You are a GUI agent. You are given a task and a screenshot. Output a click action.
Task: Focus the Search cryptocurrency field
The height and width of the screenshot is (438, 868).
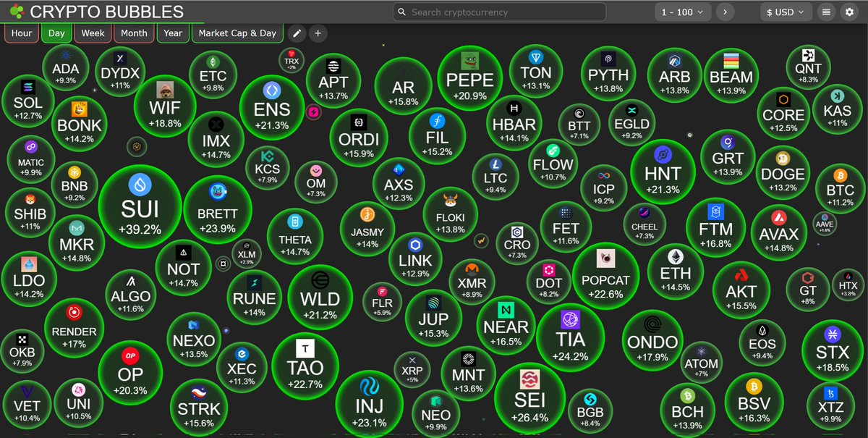point(499,12)
